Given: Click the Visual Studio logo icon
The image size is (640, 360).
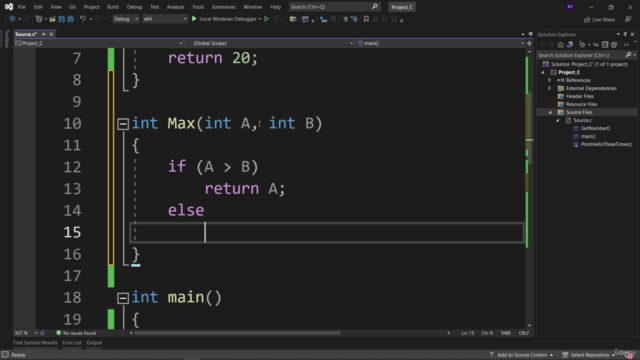Looking at the screenshot, I should (x=9, y=7).
